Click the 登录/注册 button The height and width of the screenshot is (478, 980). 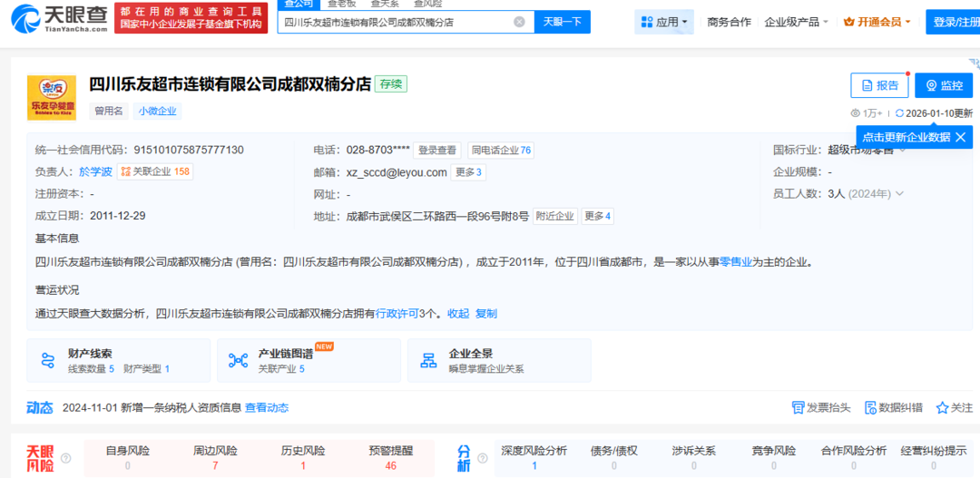tap(953, 22)
